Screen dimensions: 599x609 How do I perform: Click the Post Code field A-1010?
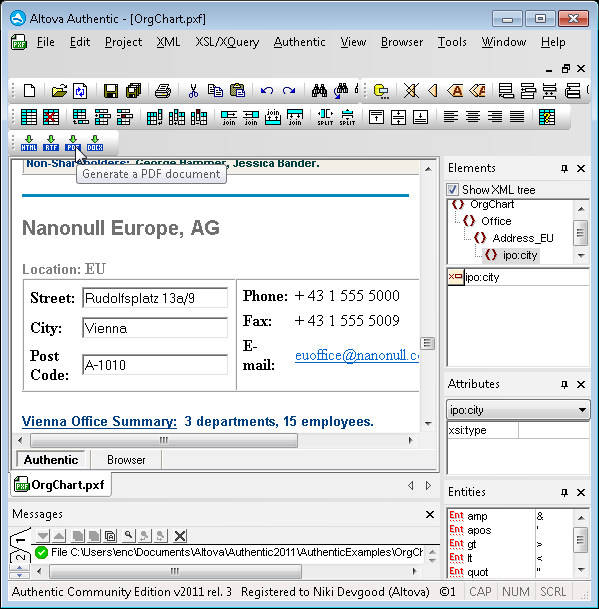coord(155,365)
